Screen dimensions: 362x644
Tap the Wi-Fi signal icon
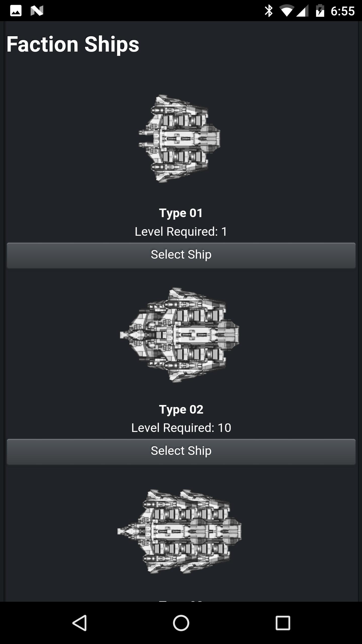tap(286, 11)
